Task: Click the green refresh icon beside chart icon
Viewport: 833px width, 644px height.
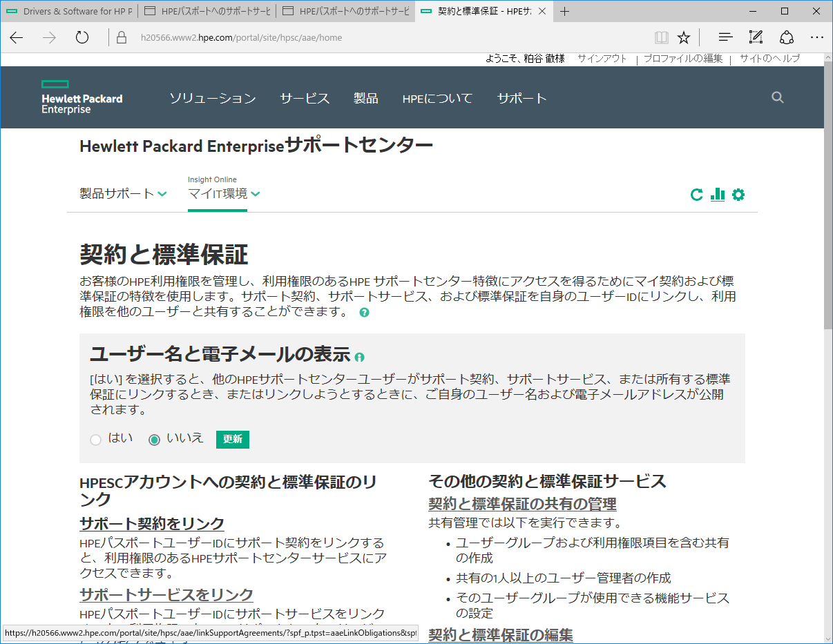Action: pos(697,195)
